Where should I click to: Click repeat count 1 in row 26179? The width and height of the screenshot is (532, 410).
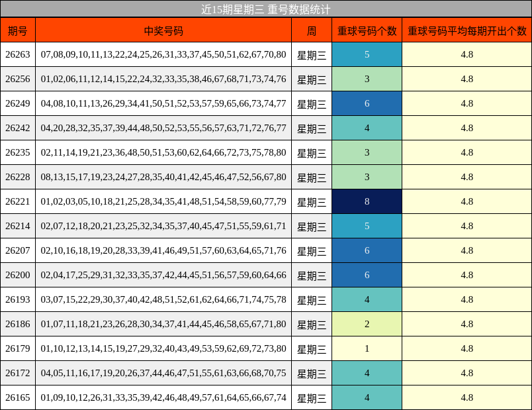[x=367, y=348]
